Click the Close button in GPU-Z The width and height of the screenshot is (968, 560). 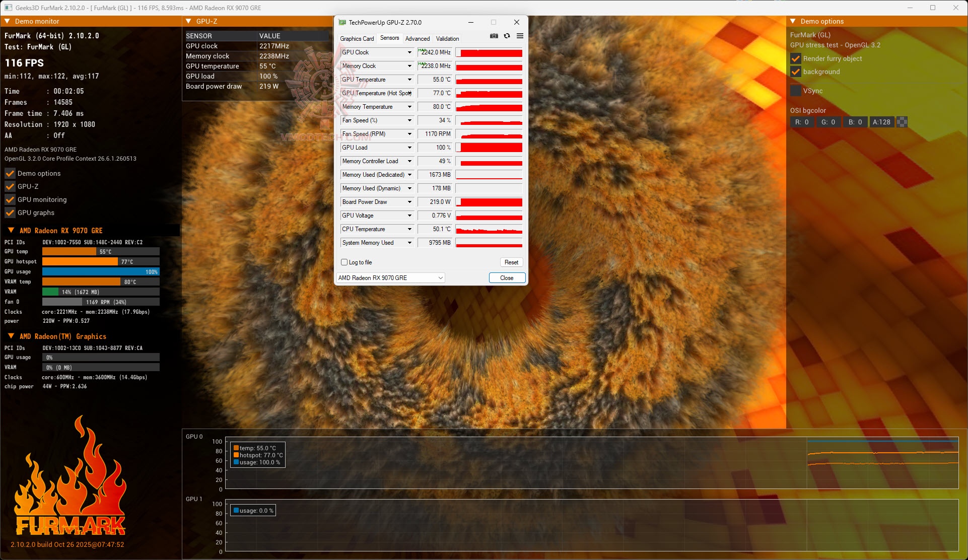pos(507,278)
